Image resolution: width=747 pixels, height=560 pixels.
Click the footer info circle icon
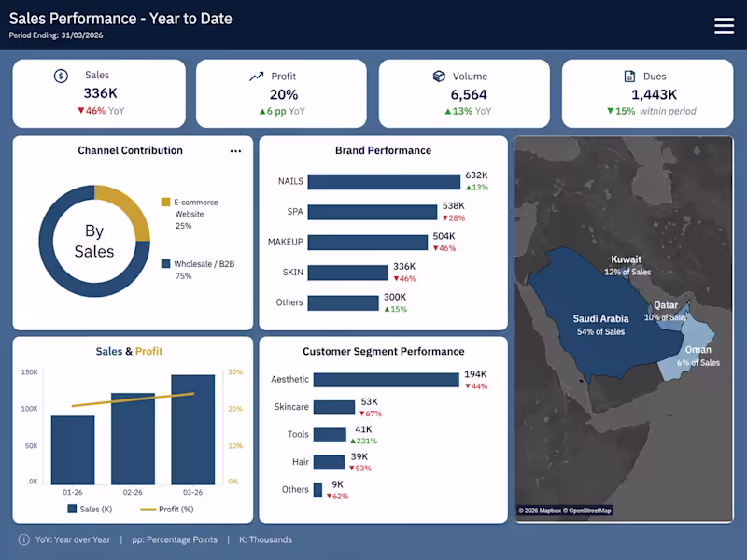24,539
